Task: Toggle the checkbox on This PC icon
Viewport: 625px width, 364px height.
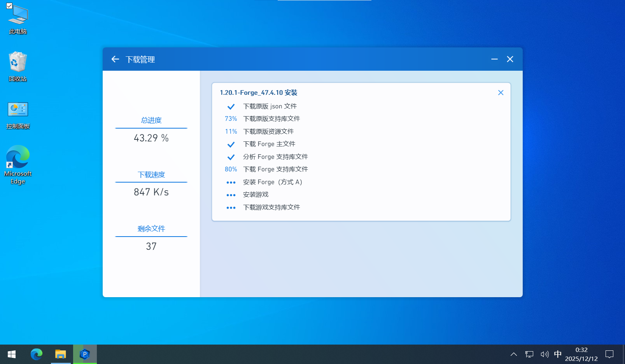Action: click(9, 6)
